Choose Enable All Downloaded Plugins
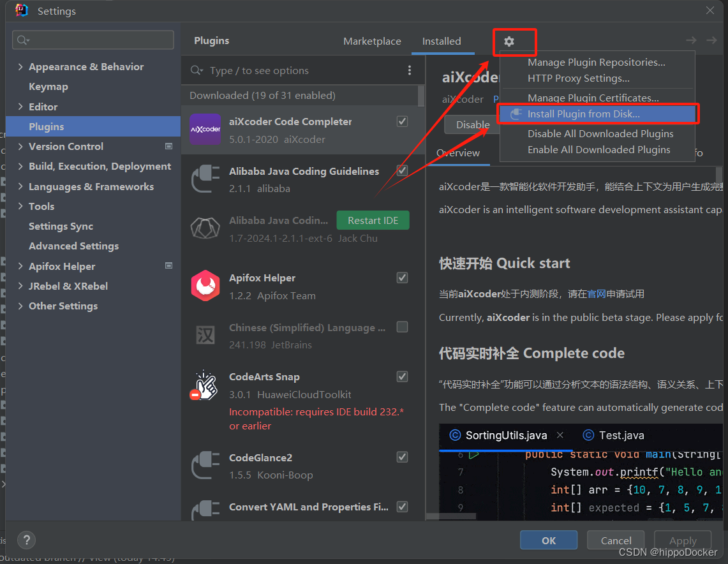Screen dimensions: 728x564 pyautogui.click(x=597, y=149)
